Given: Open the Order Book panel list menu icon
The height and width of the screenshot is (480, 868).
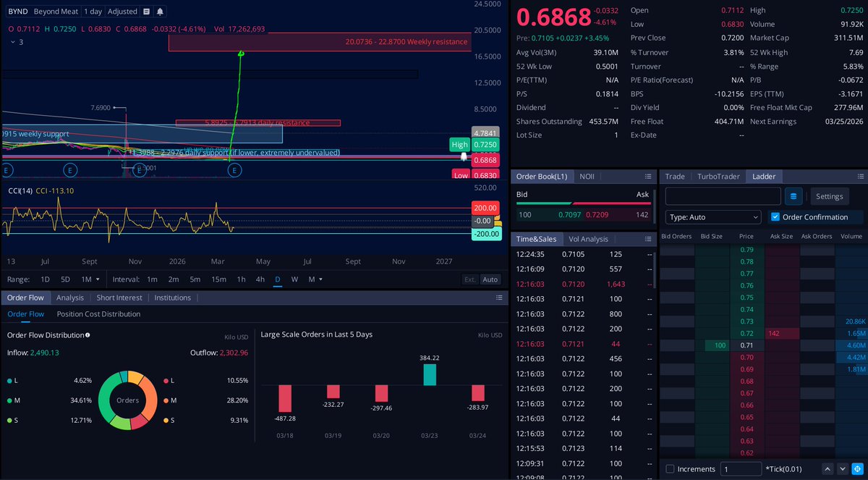Looking at the screenshot, I should click(648, 177).
